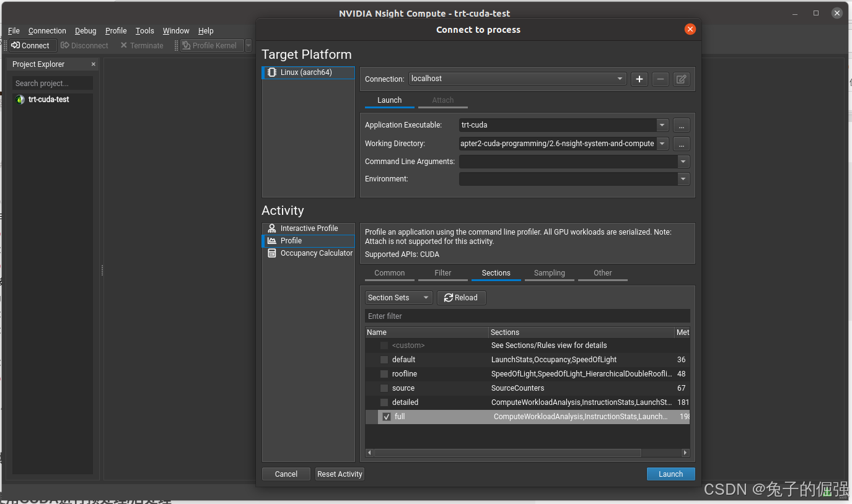Image resolution: width=852 pixels, height=504 pixels.
Task: Maximize the Nsight Compute main window
Action: point(816,13)
